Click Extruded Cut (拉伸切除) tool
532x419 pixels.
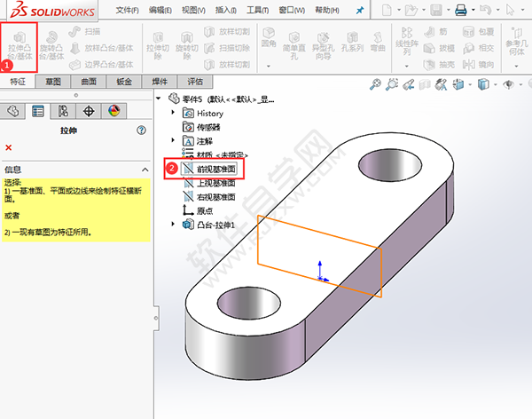point(158,46)
